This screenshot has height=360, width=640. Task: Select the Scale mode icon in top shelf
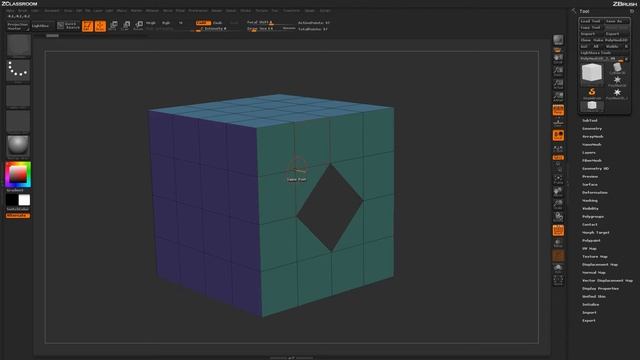coord(126,26)
